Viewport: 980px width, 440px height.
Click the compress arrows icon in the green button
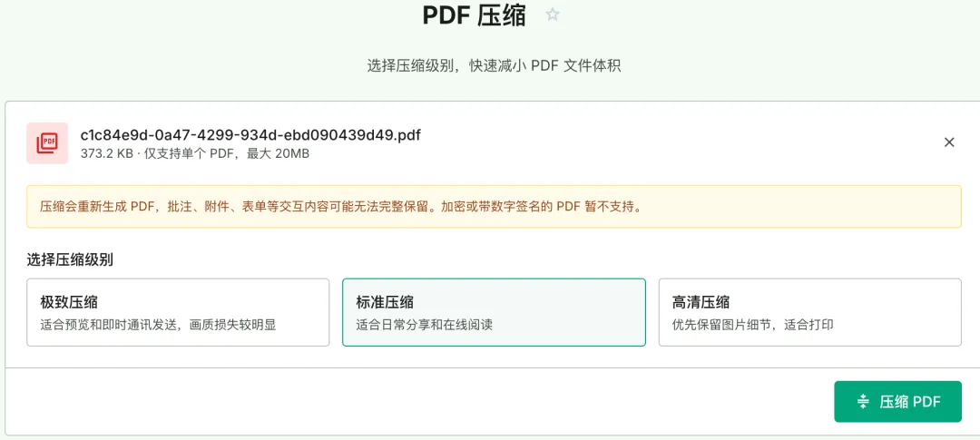click(x=863, y=401)
